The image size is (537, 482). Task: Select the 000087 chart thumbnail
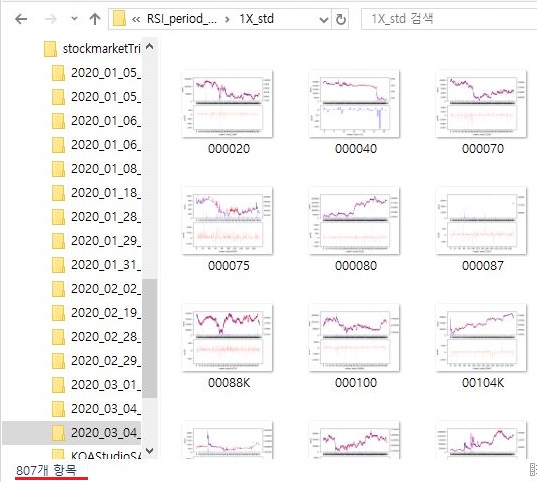481,221
